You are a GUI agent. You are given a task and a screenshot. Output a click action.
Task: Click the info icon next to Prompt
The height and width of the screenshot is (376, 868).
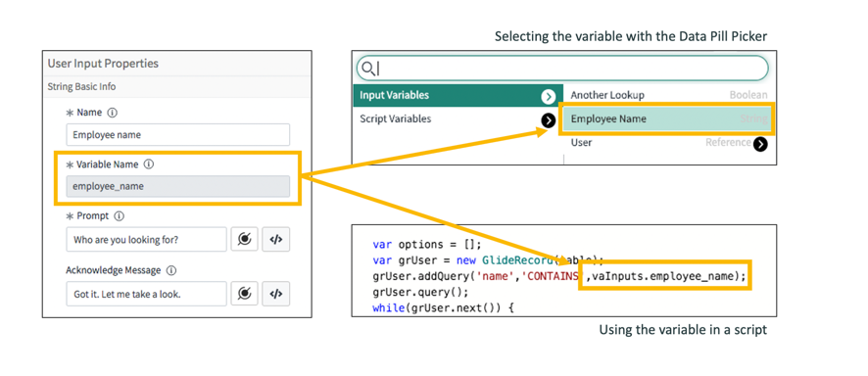[x=119, y=216]
